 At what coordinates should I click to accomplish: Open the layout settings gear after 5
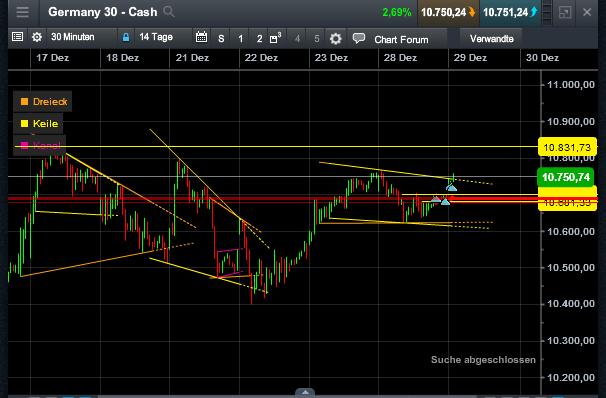point(335,39)
